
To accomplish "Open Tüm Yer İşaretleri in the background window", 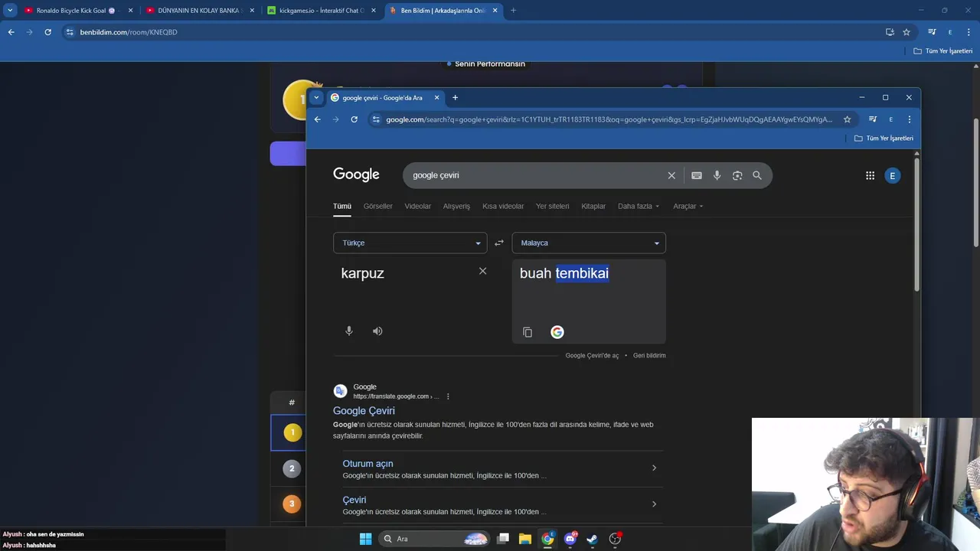I will tap(943, 51).
